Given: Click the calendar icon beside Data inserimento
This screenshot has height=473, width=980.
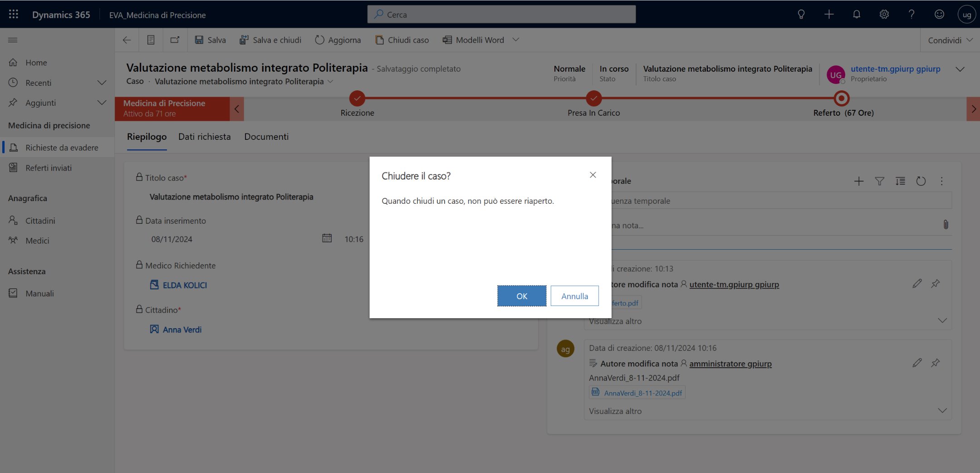Looking at the screenshot, I should coord(327,238).
